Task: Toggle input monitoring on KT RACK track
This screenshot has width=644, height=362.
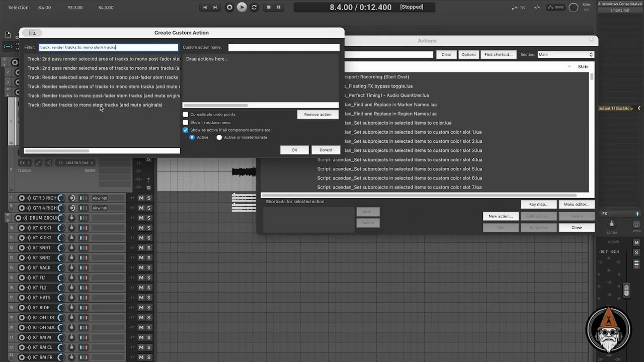Action: point(28,267)
